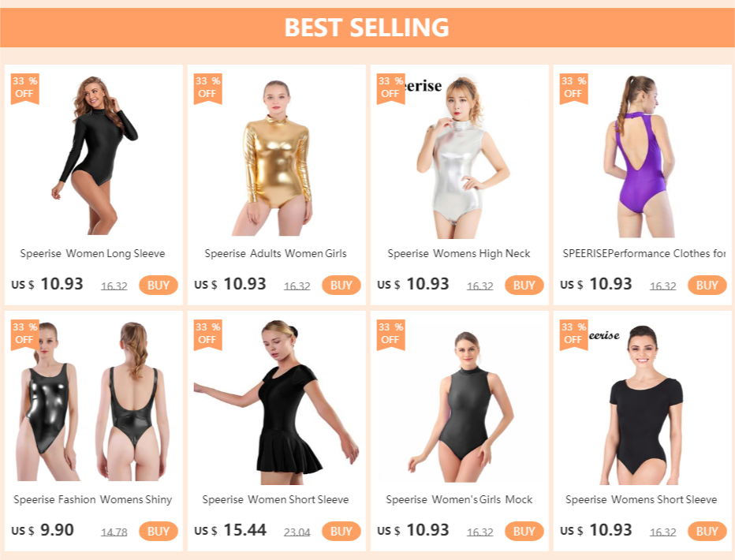
Task: Open black short sleeve skirted dress image
Action: click(277, 401)
